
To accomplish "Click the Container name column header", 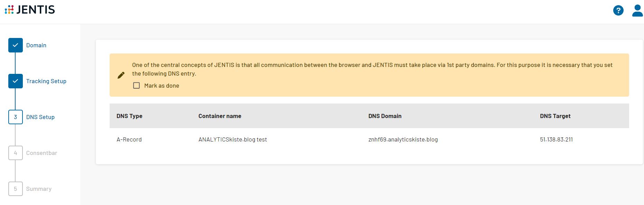I will [220, 116].
